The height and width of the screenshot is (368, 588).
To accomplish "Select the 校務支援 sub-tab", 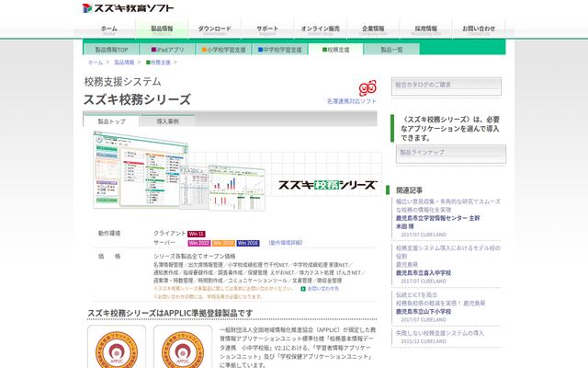I will point(336,50).
